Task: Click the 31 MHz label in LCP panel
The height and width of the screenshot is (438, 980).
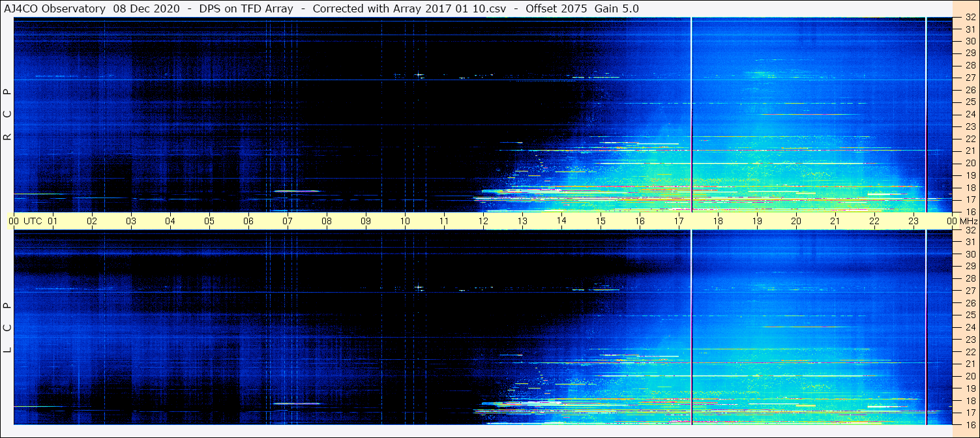Action: point(970,242)
